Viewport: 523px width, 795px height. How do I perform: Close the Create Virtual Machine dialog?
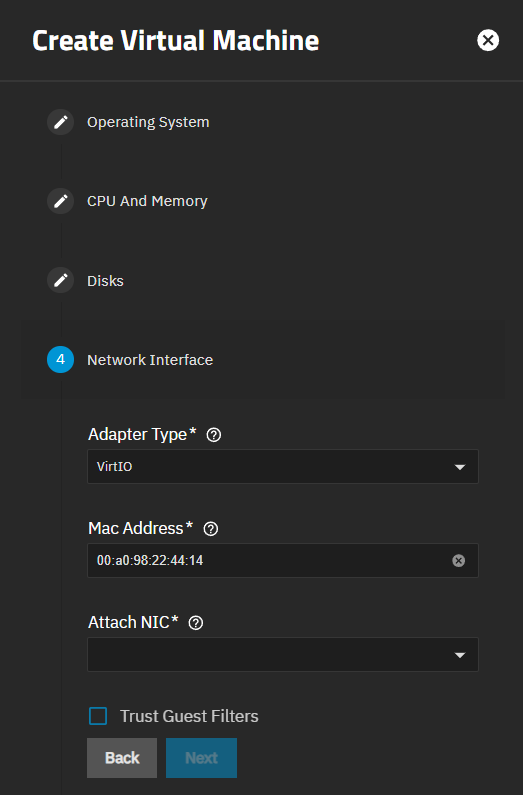(488, 40)
